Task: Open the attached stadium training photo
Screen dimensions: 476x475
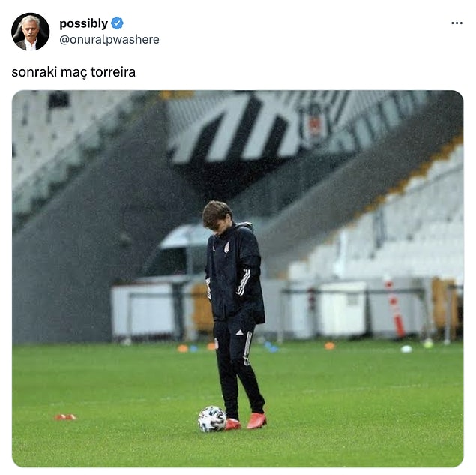Action: (238, 278)
